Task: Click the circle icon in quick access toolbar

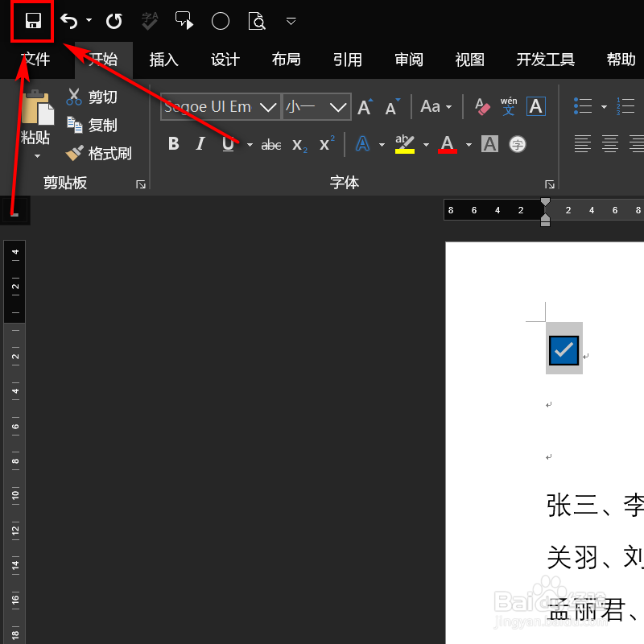Action: click(x=221, y=21)
